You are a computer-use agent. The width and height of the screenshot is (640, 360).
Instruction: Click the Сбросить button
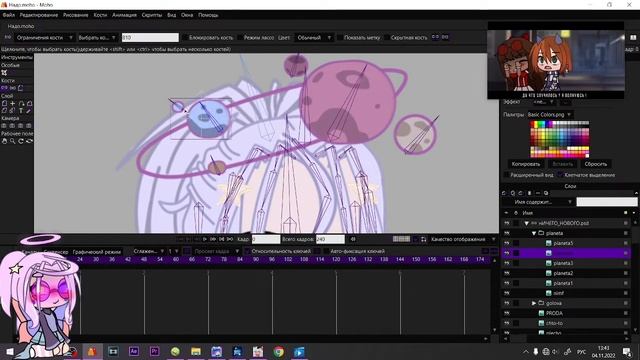click(x=596, y=164)
